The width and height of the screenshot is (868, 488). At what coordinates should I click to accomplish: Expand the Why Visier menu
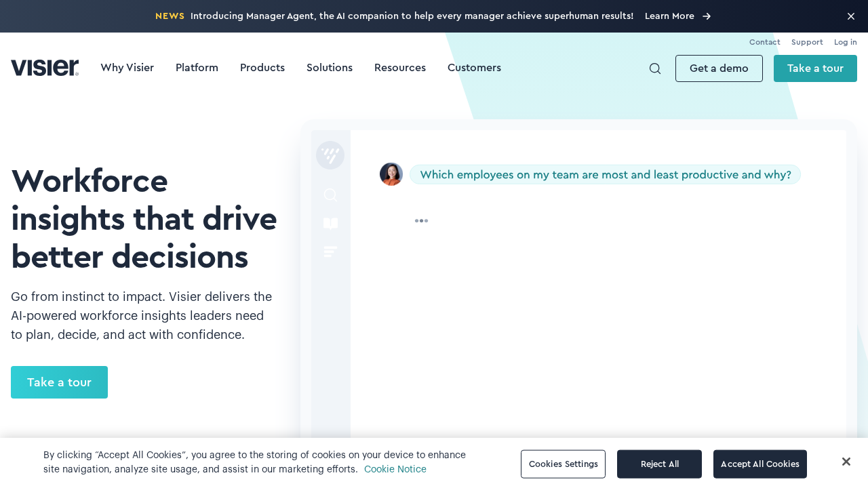(x=127, y=68)
